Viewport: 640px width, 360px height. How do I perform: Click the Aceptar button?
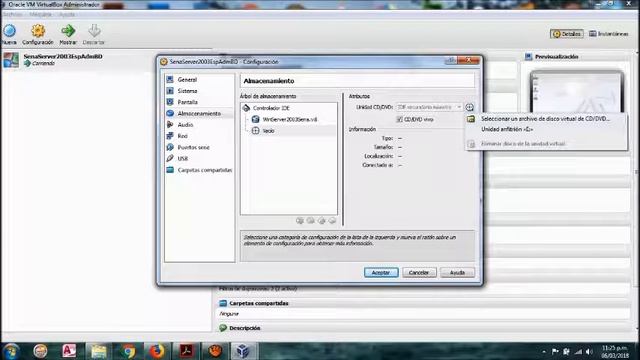tap(381, 272)
